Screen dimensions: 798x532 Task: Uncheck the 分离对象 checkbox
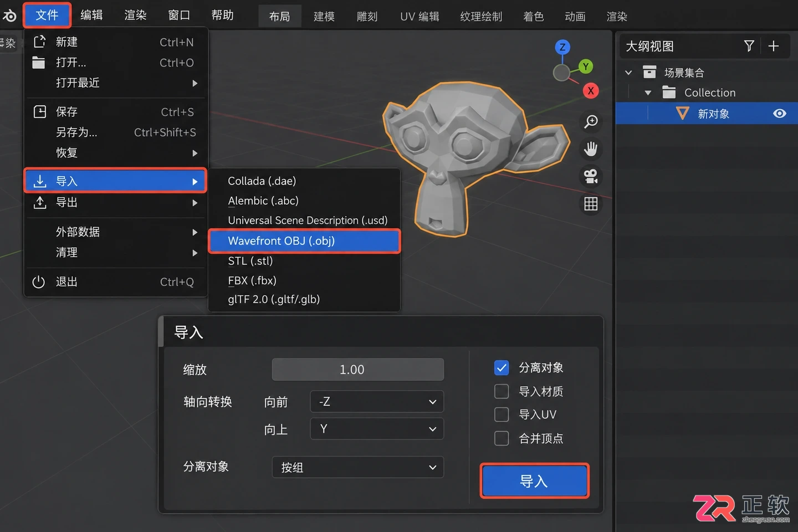click(x=502, y=368)
